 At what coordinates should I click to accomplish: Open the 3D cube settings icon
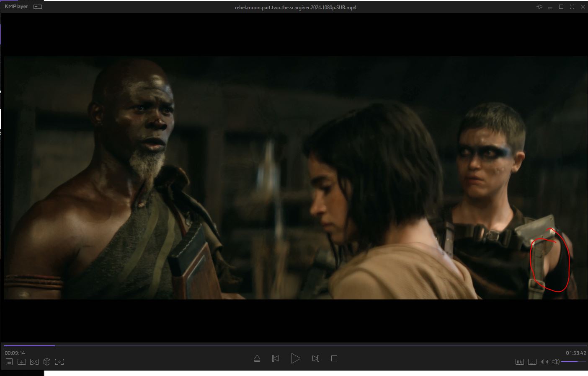pyautogui.click(x=47, y=362)
